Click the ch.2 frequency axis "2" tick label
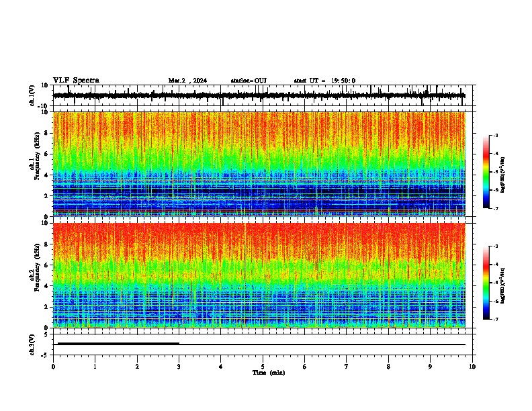The height and width of the screenshot is (411, 532). (46, 307)
